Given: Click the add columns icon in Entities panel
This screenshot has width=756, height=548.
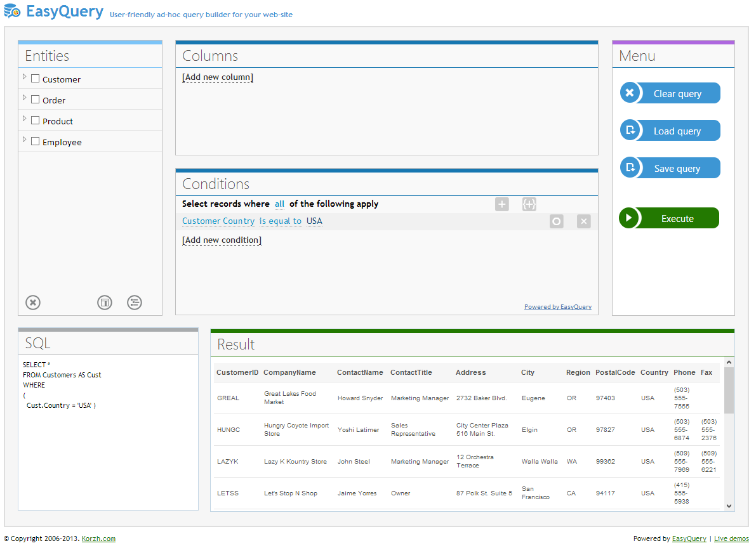Looking at the screenshot, I should tap(105, 303).
